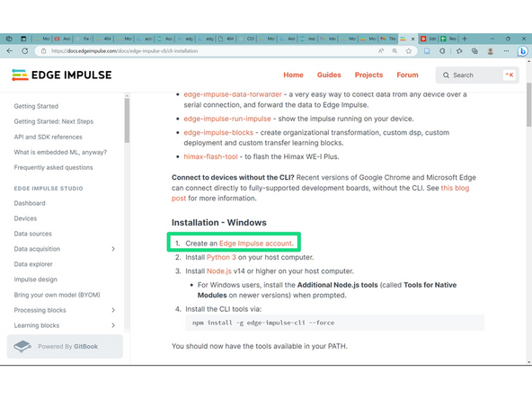Screen dimensions: 532x399
Task: Reload the page with the refresh icon
Action: click(25, 51)
